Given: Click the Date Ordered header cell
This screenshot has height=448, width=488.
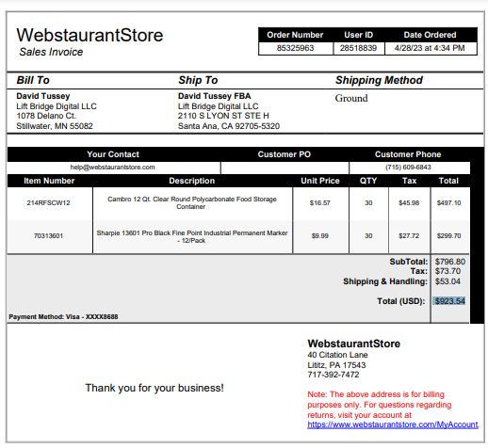Looking at the screenshot, I should (431, 35).
